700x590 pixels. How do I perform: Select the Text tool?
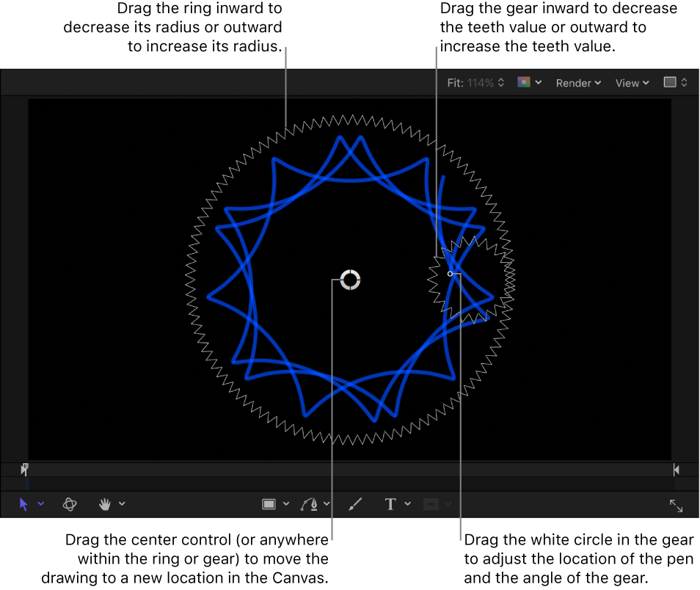pyautogui.click(x=389, y=504)
